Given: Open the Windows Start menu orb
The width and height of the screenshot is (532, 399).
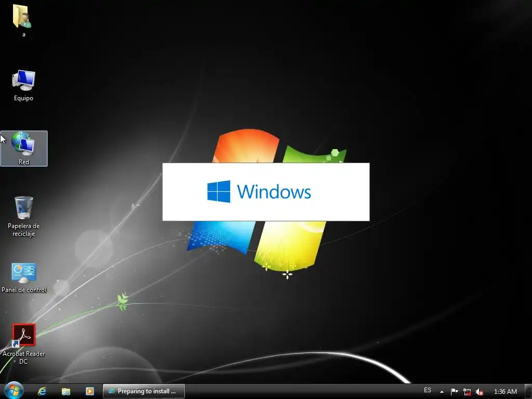Looking at the screenshot, I should 14,391.
